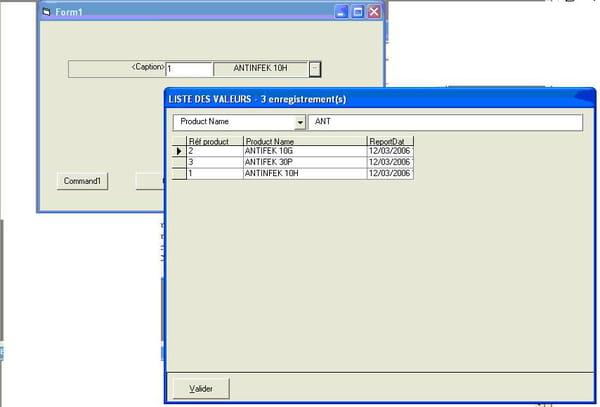Image resolution: width=600 pixels, height=407 pixels.
Task: Click the Command1 button
Action: point(82,181)
